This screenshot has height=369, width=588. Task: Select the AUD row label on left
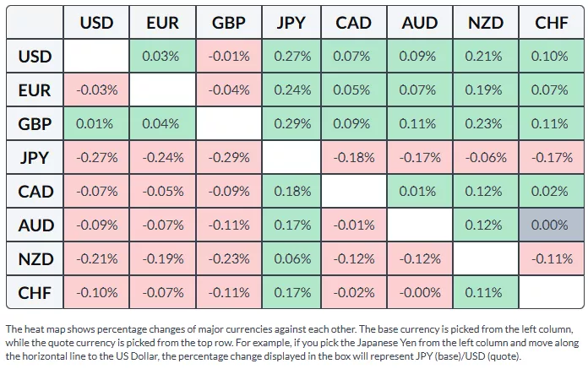point(35,225)
